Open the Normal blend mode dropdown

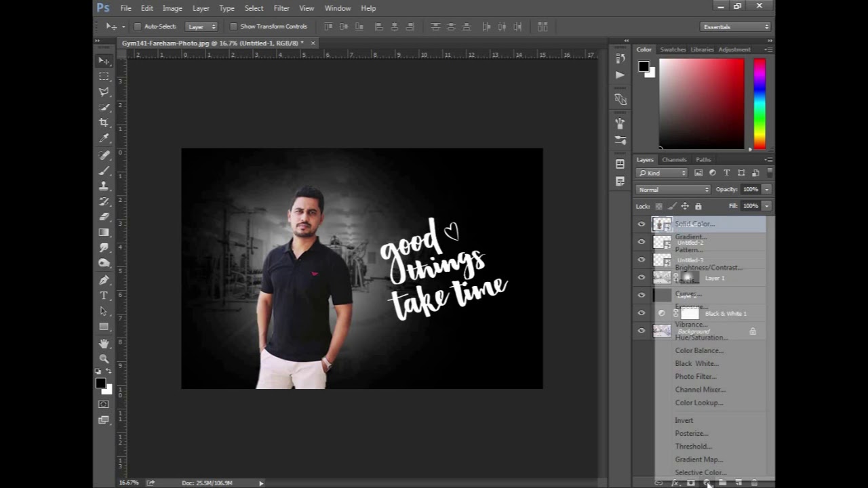(x=673, y=190)
